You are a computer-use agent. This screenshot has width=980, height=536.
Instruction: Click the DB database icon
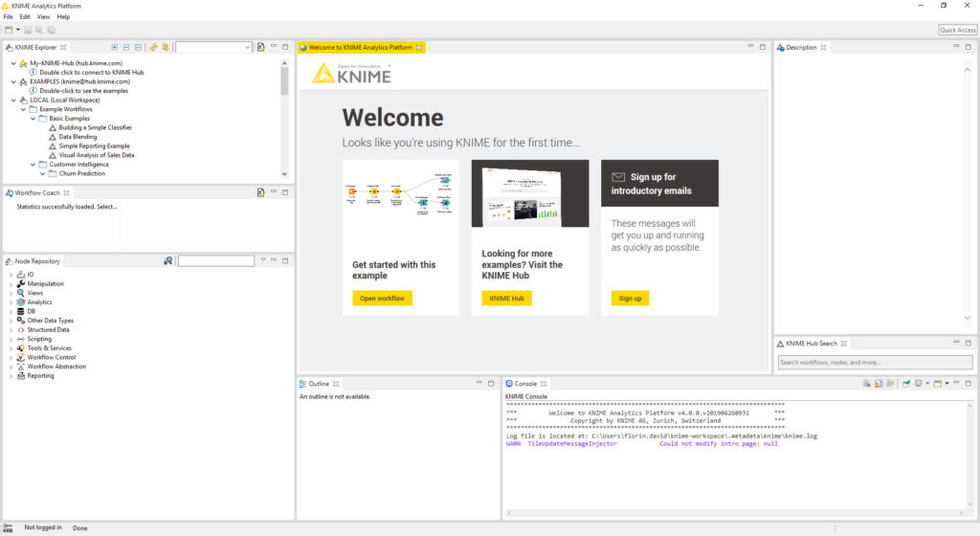click(21, 311)
